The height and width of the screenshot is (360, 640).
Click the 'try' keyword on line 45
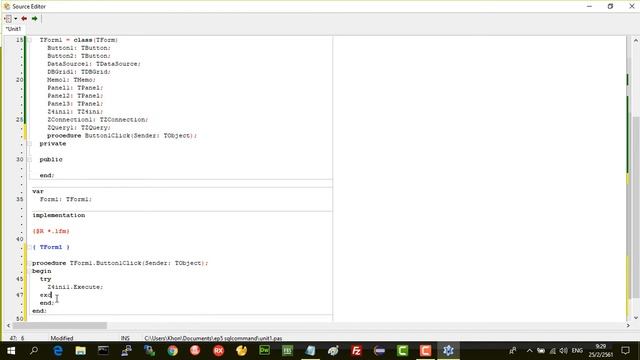click(45, 279)
